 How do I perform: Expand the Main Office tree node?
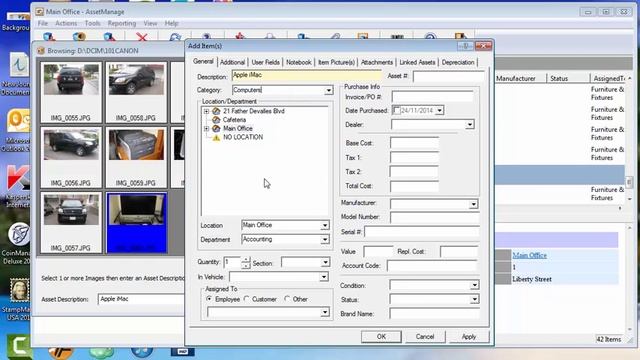pyautogui.click(x=206, y=129)
